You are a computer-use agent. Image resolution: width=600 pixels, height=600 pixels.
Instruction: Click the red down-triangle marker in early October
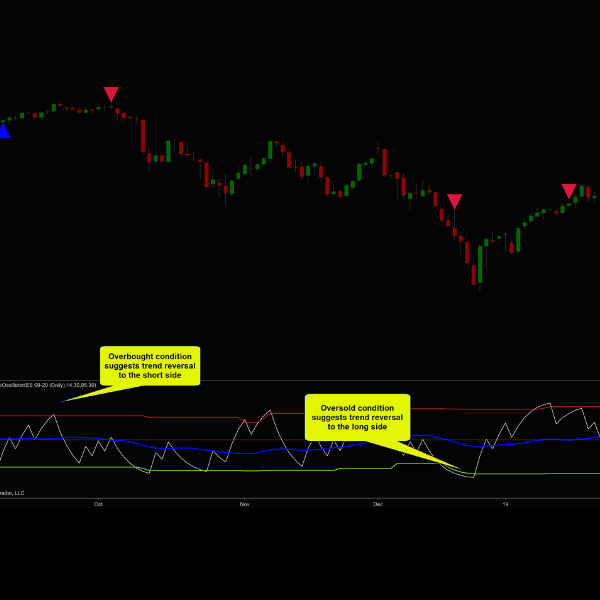pyautogui.click(x=111, y=94)
